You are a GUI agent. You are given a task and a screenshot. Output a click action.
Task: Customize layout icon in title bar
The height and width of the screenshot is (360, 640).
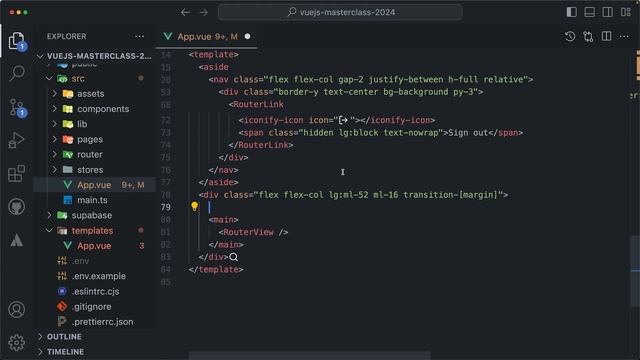[x=626, y=12]
